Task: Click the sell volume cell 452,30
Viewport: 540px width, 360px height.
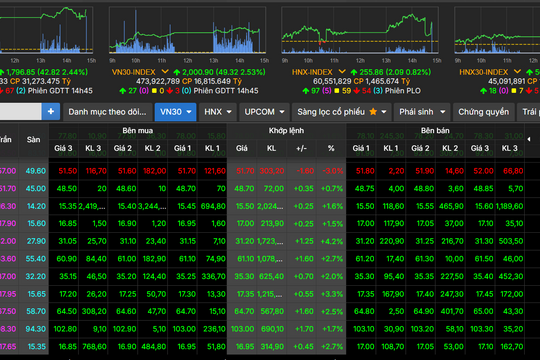Action: [511, 276]
